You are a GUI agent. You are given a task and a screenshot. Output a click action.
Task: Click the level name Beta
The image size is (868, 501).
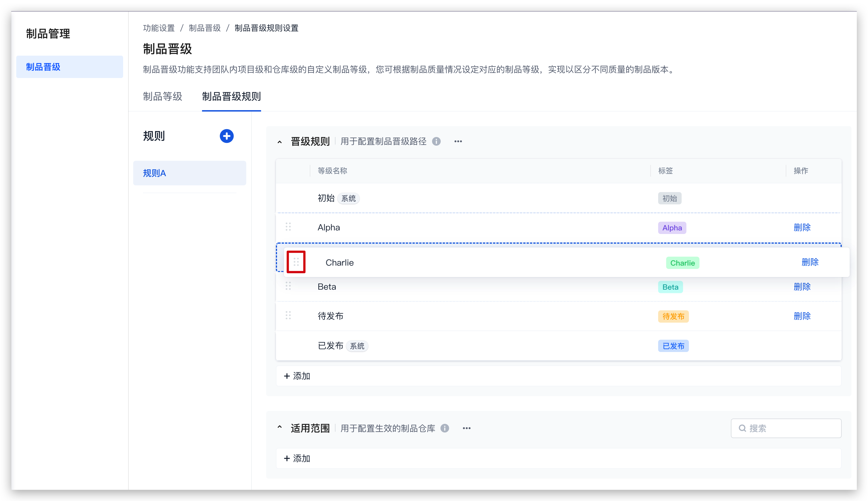[327, 287]
